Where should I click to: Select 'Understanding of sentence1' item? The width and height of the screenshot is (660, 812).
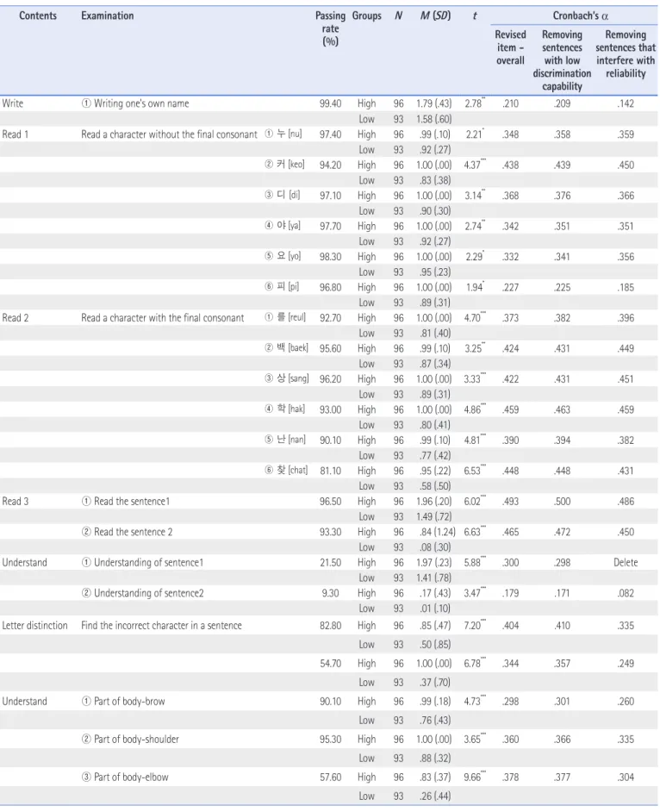[142, 562]
